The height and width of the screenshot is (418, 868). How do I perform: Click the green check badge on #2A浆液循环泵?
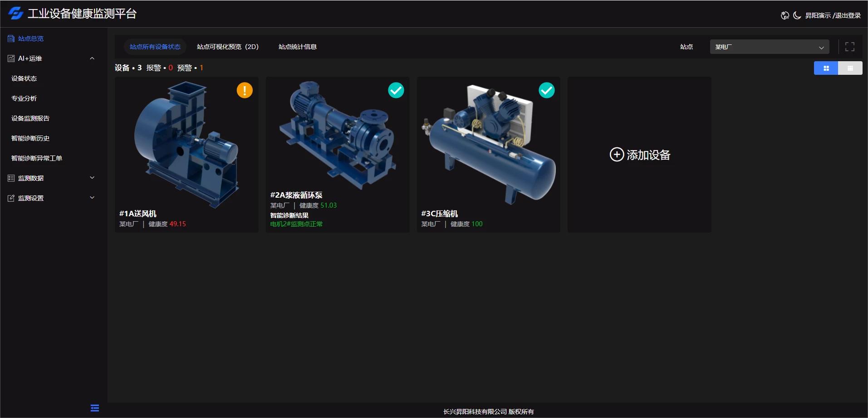[396, 90]
